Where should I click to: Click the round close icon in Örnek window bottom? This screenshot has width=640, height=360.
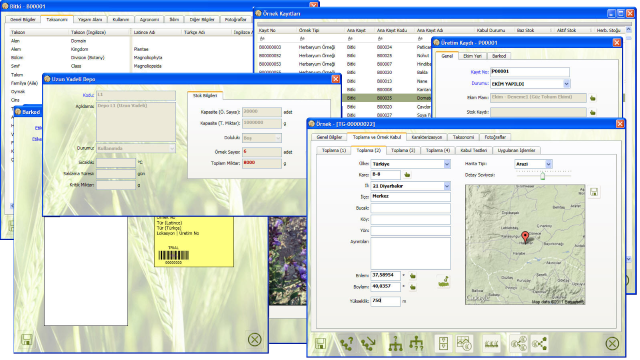point(612,344)
